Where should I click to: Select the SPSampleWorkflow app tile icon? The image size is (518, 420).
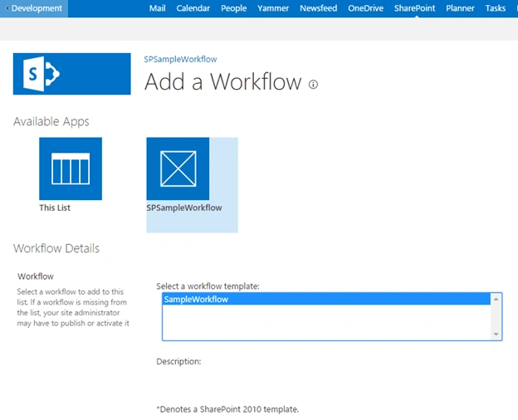coord(178,168)
